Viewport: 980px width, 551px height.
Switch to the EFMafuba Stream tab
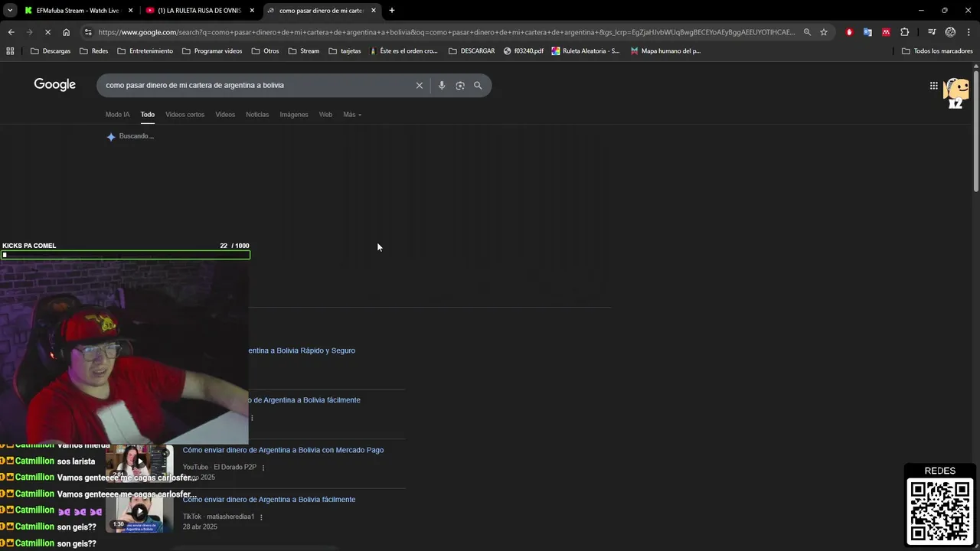[x=77, y=11]
